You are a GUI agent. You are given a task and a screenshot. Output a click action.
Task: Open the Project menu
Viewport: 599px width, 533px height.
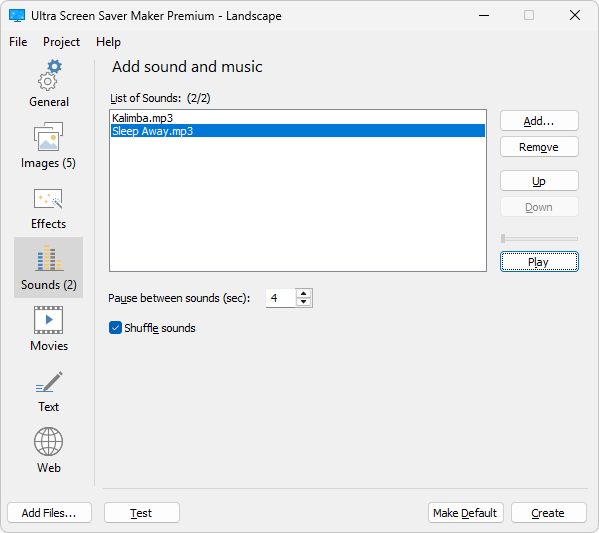click(61, 42)
